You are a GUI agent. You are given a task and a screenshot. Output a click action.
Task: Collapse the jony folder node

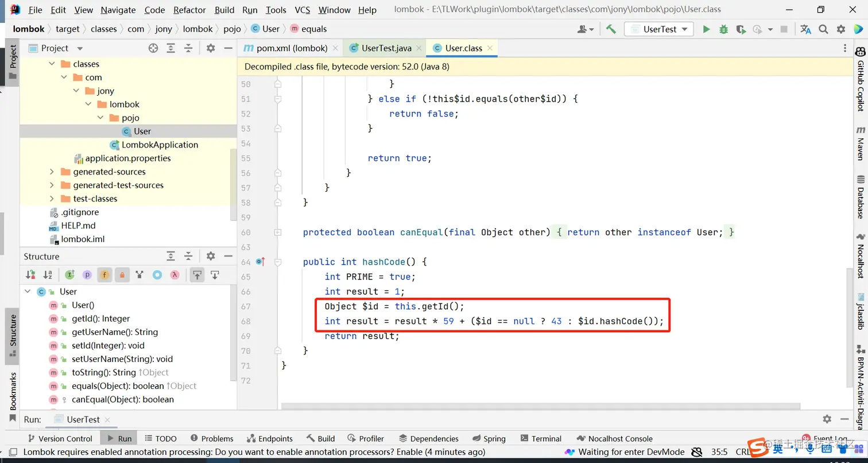tap(76, 91)
